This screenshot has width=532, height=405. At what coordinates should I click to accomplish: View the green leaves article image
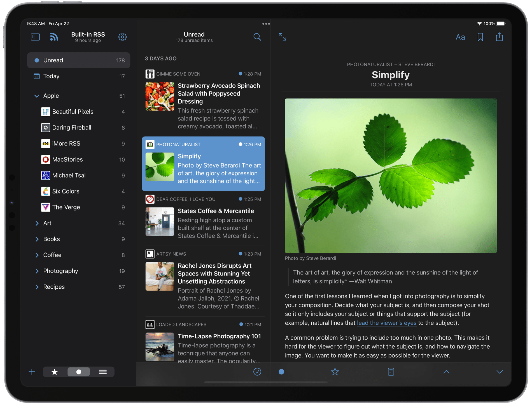pyautogui.click(x=391, y=176)
